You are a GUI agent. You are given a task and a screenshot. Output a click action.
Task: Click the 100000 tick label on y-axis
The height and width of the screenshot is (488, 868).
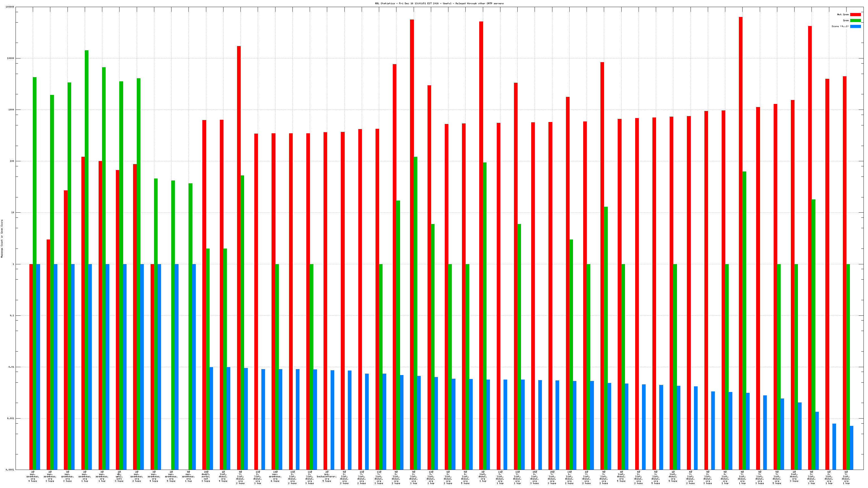10,7
